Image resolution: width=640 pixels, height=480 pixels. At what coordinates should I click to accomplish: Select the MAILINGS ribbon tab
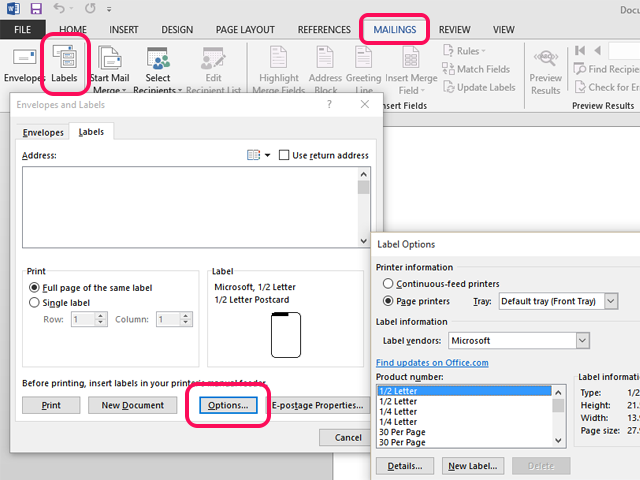pyautogui.click(x=395, y=30)
